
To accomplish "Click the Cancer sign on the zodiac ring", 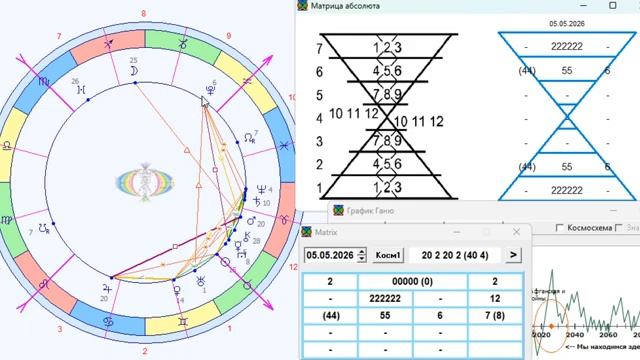I will point(109,322).
